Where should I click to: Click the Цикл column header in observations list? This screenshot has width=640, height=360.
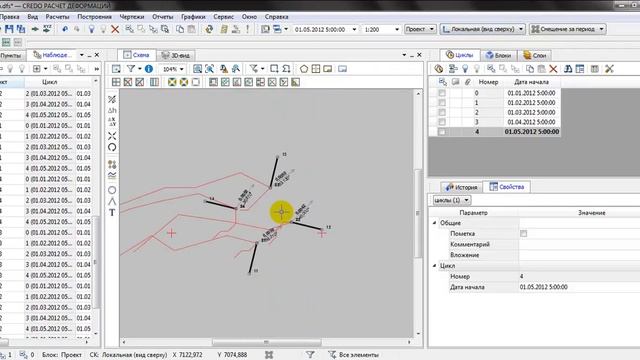click(49, 82)
